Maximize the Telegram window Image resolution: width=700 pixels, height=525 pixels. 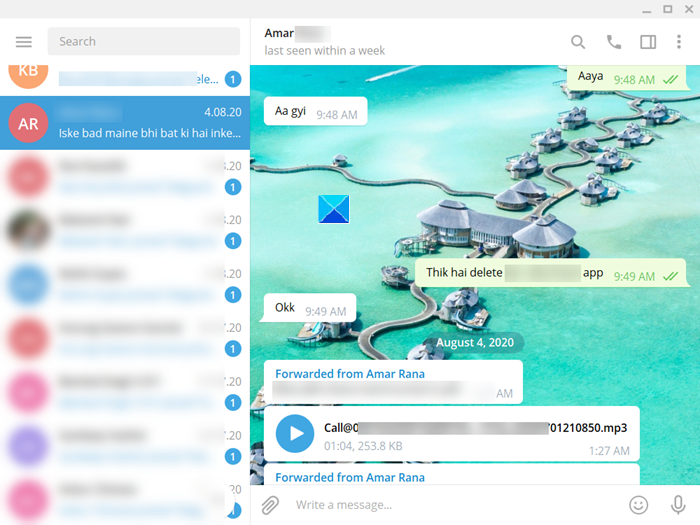click(x=668, y=9)
